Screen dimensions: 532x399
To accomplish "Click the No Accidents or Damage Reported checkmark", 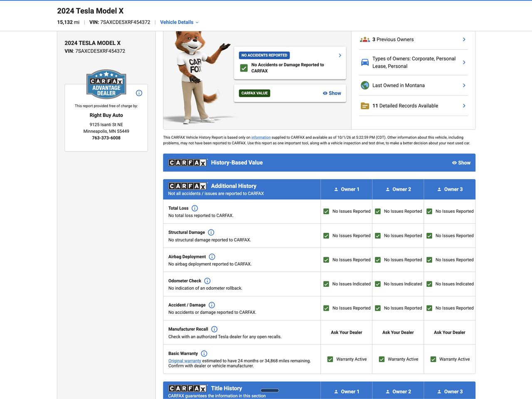I will pos(244,68).
